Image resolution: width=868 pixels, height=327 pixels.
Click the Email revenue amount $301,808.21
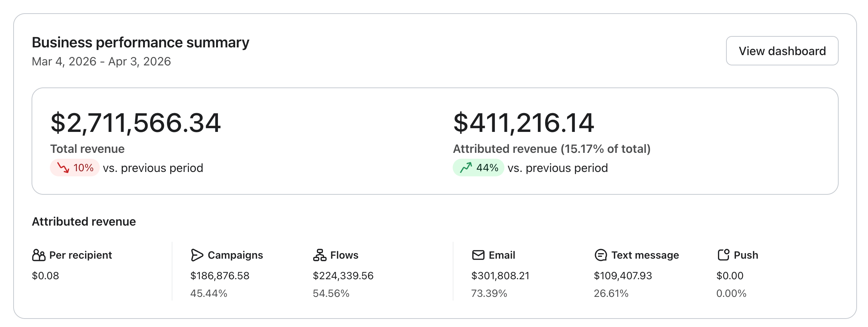coord(500,276)
